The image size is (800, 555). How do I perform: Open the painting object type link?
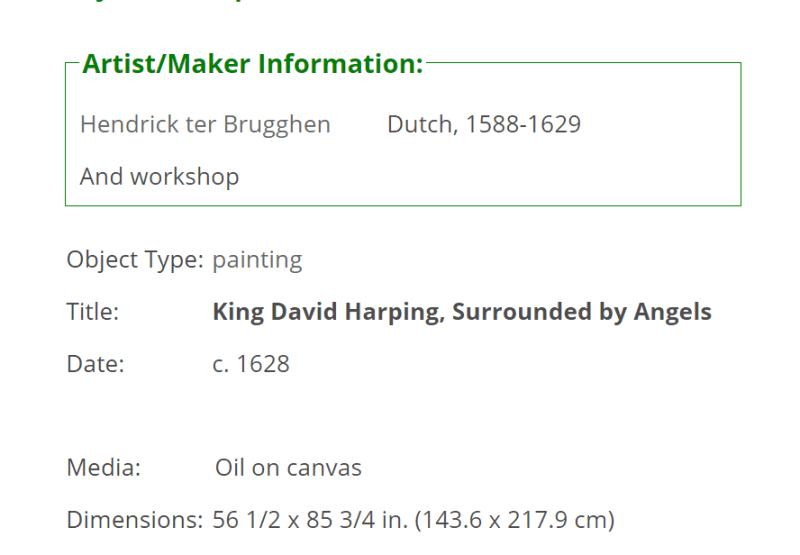[257, 260]
